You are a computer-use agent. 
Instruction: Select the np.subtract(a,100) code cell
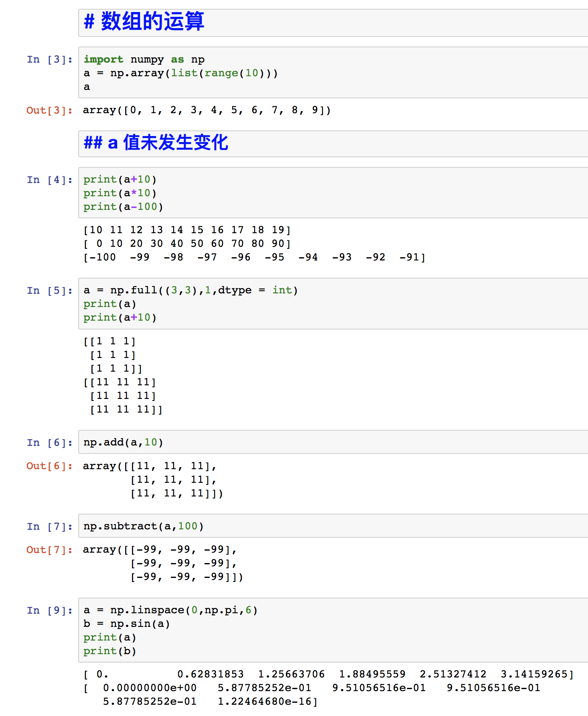pos(333,526)
